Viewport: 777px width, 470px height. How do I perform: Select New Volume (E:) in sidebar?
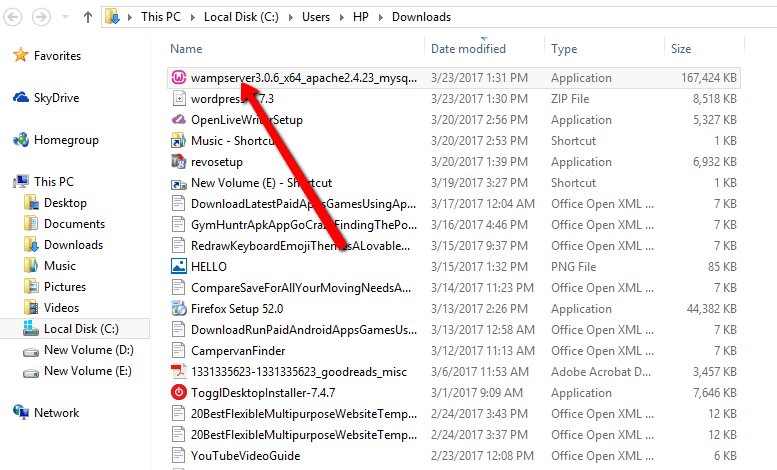tap(88, 371)
